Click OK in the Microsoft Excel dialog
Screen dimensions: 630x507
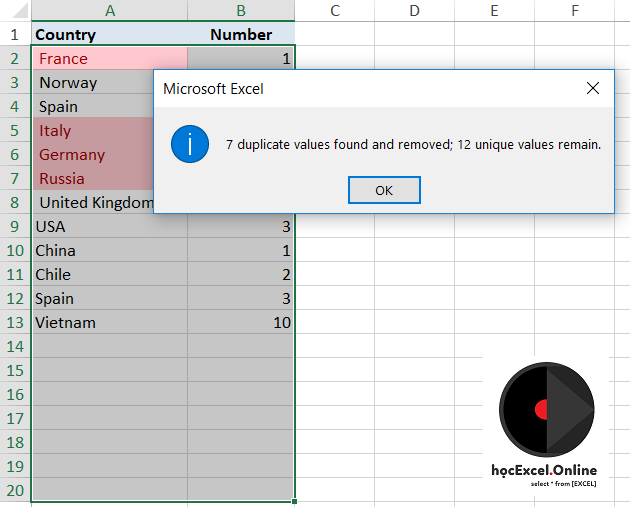[x=384, y=190]
